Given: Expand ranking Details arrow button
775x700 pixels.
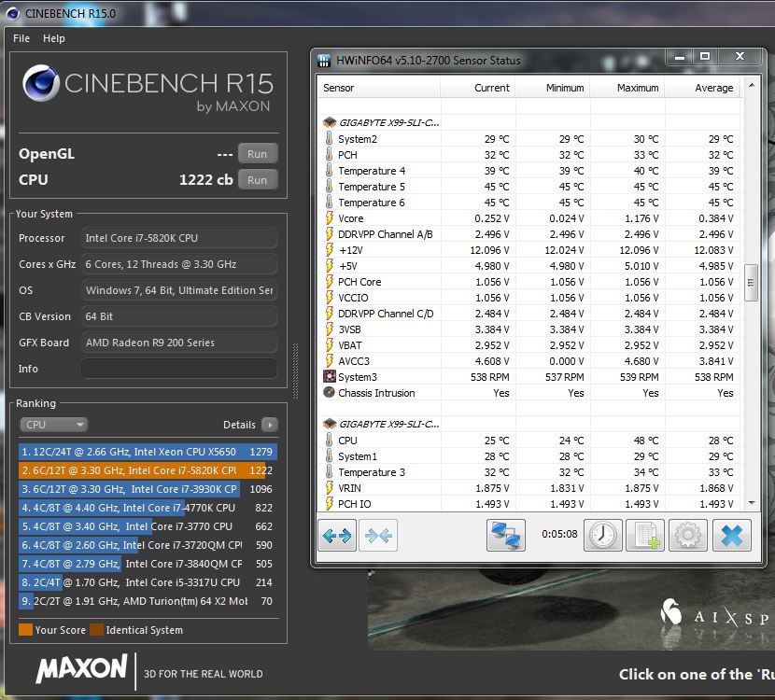Looking at the screenshot, I should pyautogui.click(x=270, y=425).
